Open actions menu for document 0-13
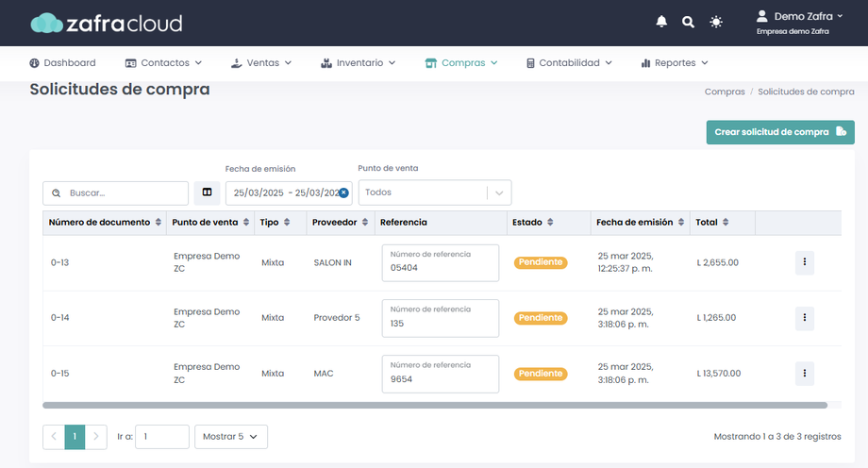868x468 pixels. click(x=804, y=263)
